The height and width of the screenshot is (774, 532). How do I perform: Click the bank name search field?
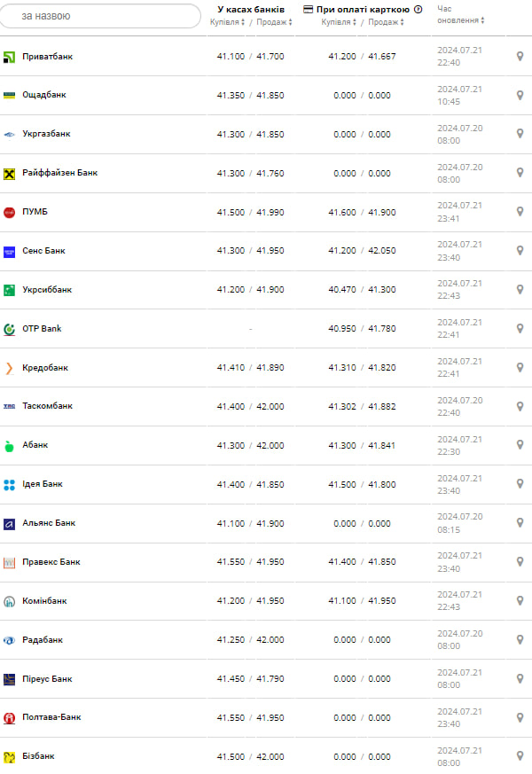coord(101,16)
